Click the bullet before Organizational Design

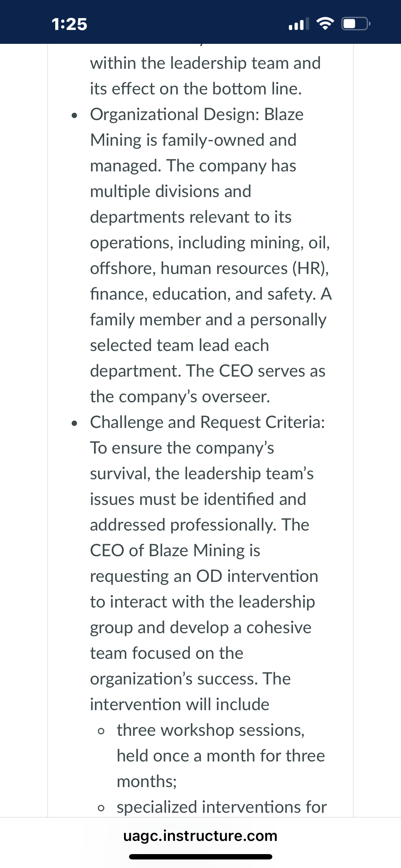(x=74, y=115)
